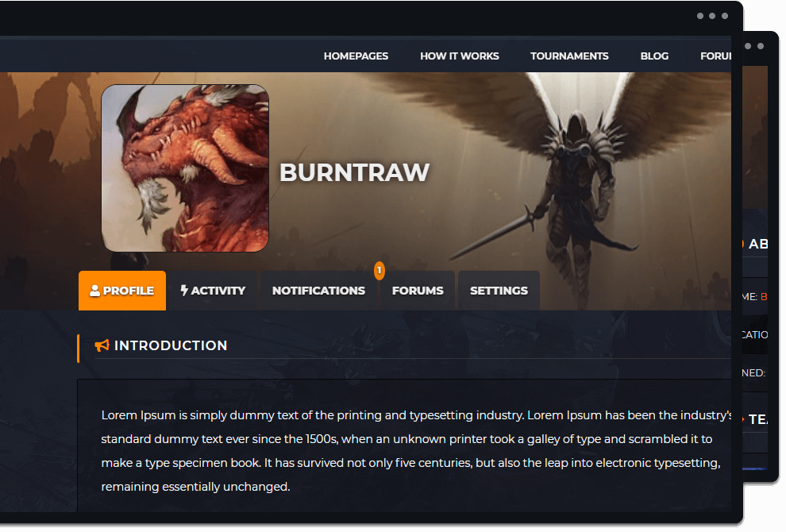Open the Tournaments navigation item
The width and height of the screenshot is (786, 532).
coord(569,56)
